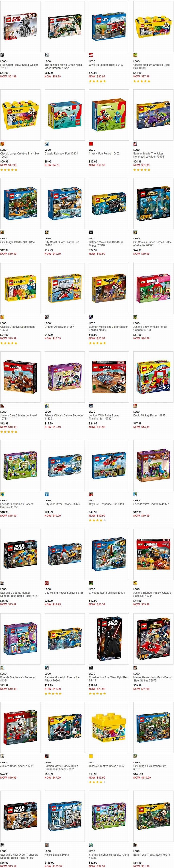This screenshot has width=174, height=868.
Task: Click the star rating below City Fire Response Unit
Action: click(97, 520)
